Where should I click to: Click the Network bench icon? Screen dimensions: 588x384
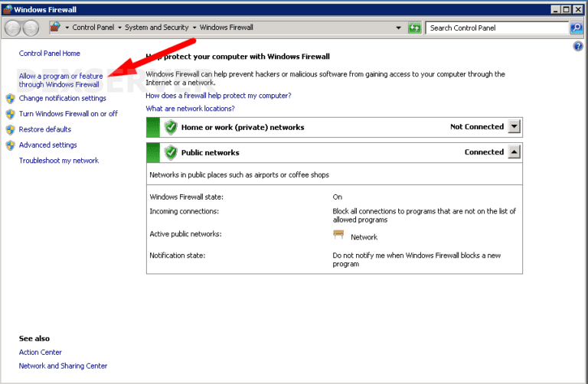(x=339, y=236)
